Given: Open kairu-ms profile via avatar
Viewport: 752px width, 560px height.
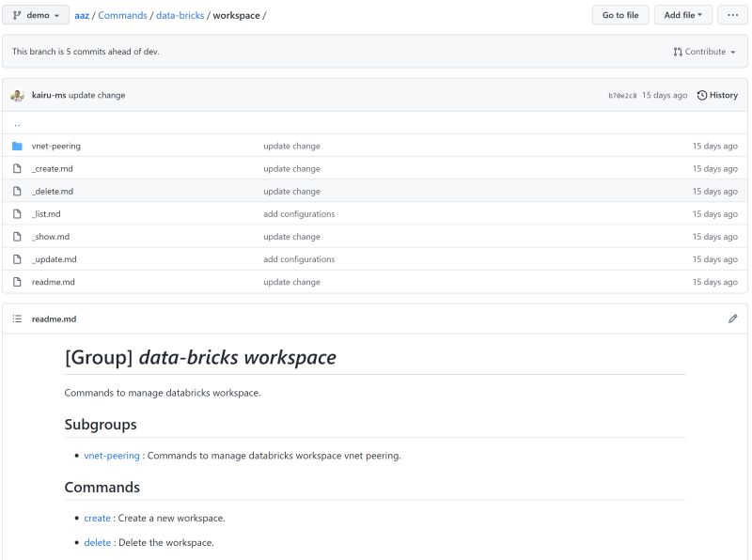Looking at the screenshot, I should (x=17, y=95).
